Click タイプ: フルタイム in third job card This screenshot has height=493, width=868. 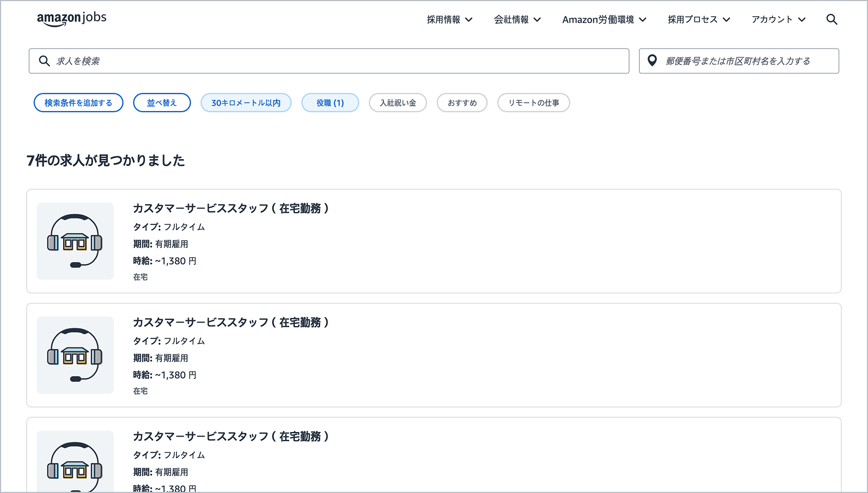pyautogui.click(x=169, y=455)
